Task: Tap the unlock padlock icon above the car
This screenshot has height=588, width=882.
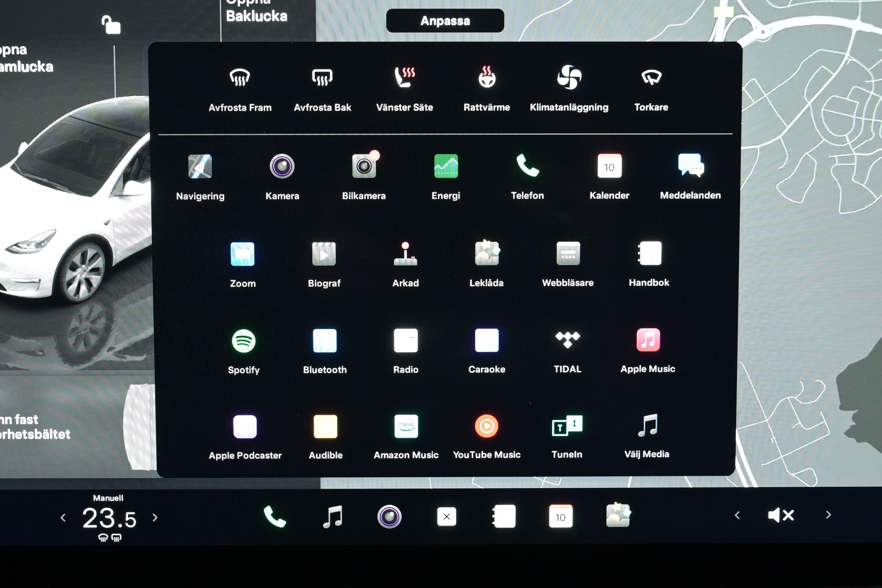Action: coord(111,25)
